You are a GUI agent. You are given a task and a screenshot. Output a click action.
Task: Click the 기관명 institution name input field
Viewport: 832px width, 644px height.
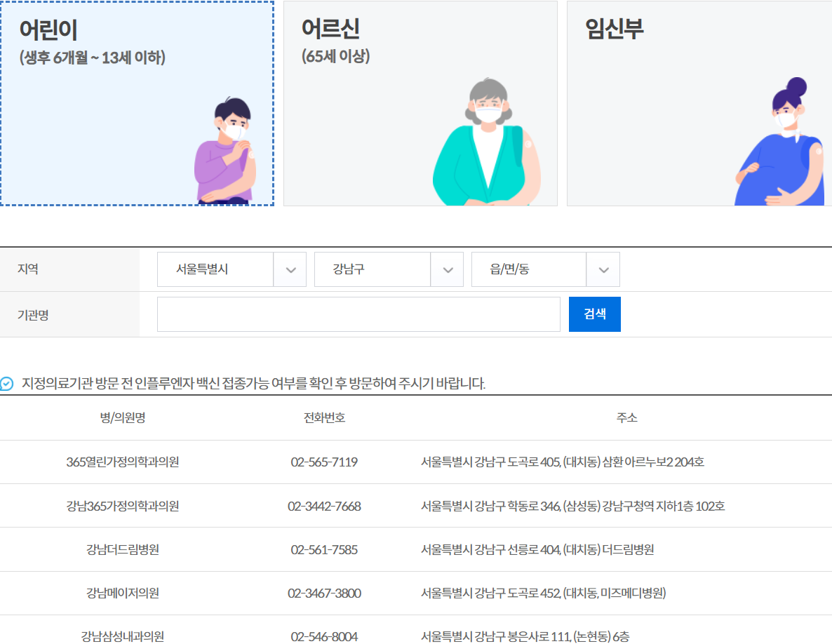pyautogui.click(x=358, y=314)
